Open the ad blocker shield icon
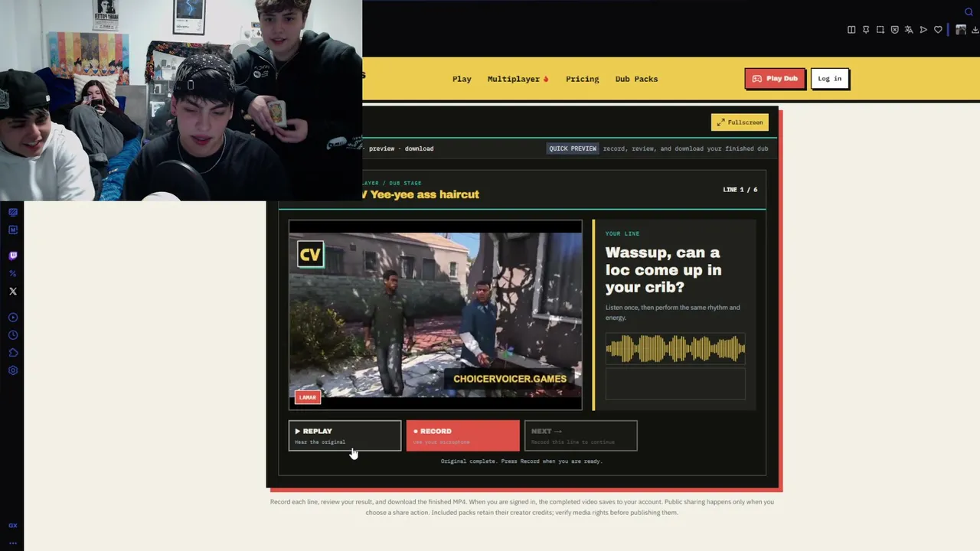980x551 pixels. pyautogui.click(x=894, y=30)
